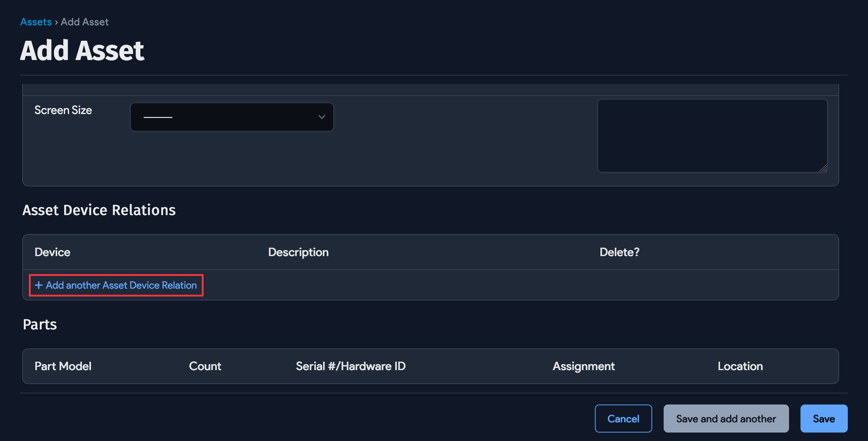
Task: Click the Location column header
Action: tap(740, 366)
